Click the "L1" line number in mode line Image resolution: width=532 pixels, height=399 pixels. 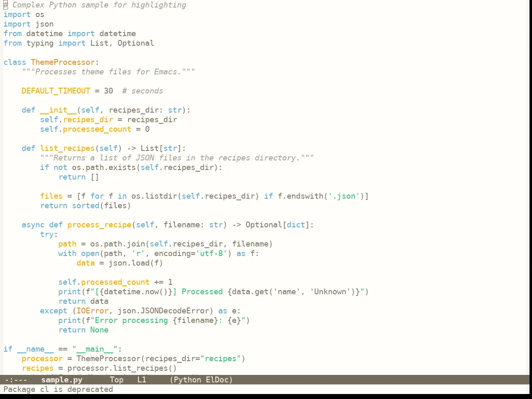142,380
